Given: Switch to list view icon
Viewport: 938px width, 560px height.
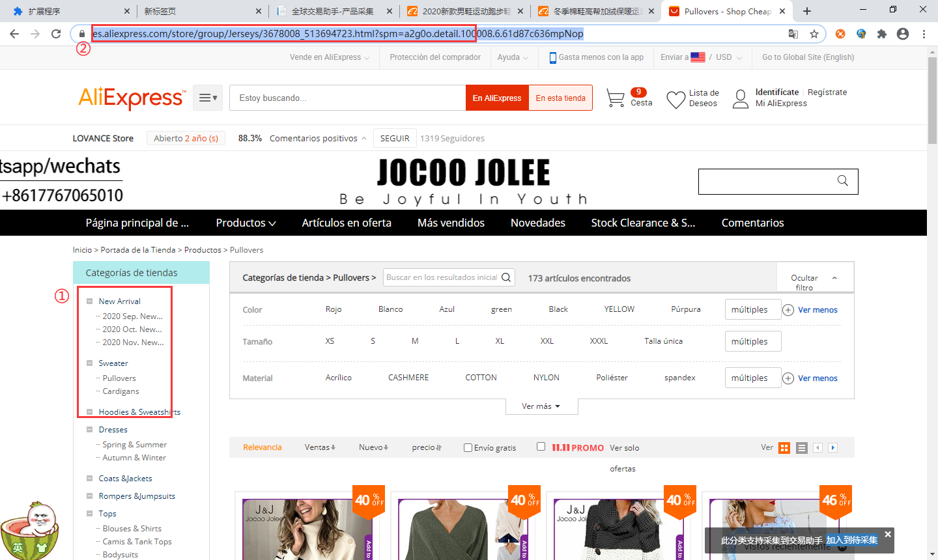Looking at the screenshot, I should [802, 448].
